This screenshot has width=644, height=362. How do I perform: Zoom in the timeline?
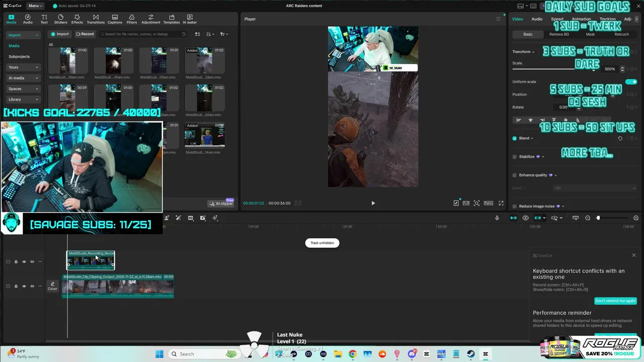coord(636,218)
